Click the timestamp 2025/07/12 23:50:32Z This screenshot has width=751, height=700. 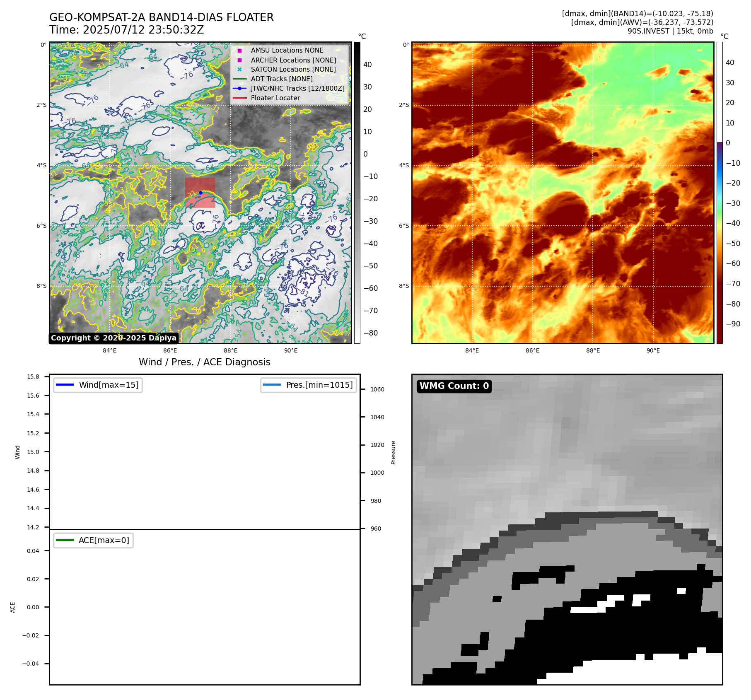143,30
